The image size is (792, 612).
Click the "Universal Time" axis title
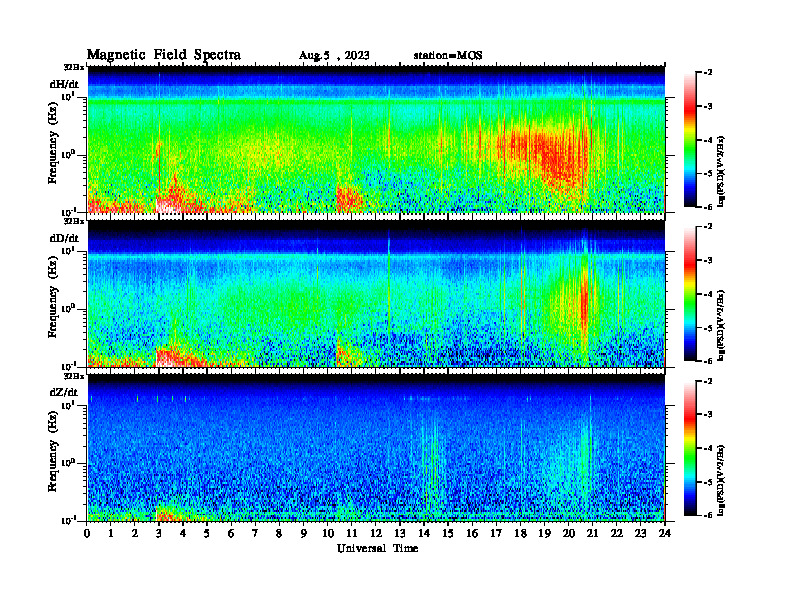[377, 548]
